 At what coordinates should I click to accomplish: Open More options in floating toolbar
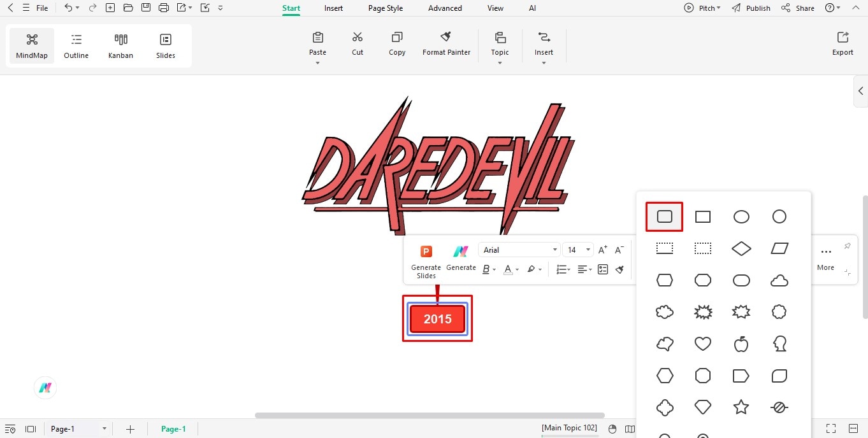826,258
